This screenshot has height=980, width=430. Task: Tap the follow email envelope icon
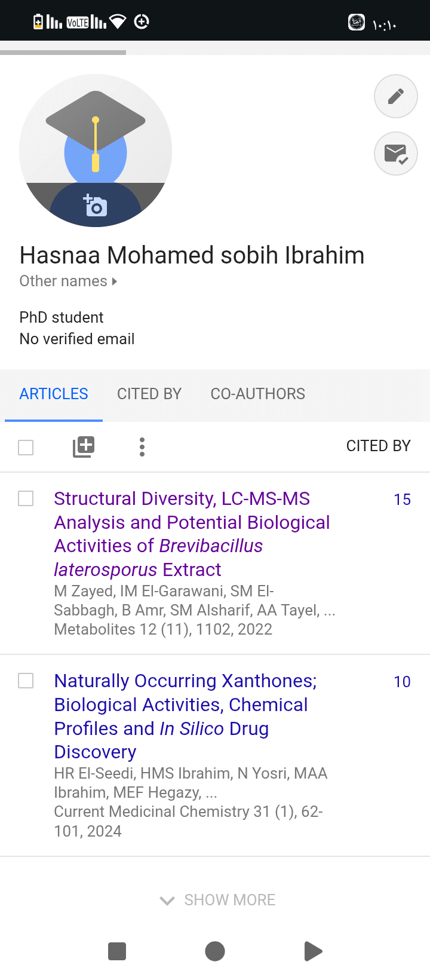click(395, 154)
